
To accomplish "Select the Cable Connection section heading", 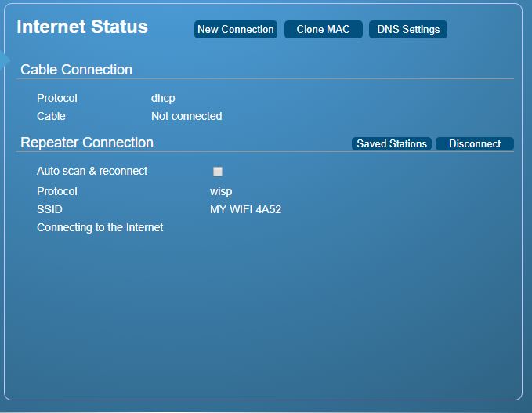I will 76,70.
